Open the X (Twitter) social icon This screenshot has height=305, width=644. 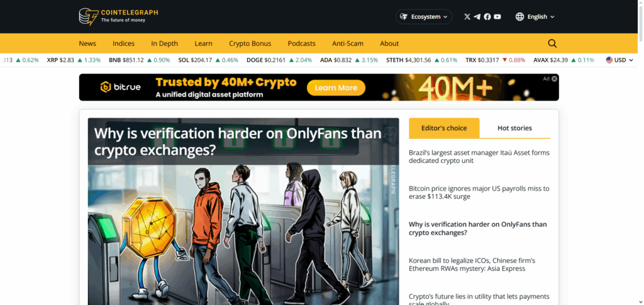467,17
